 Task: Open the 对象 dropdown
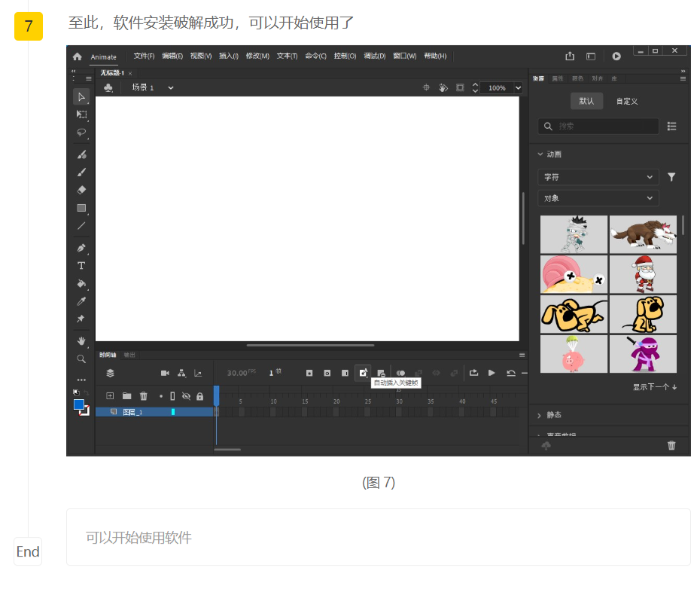coord(598,198)
